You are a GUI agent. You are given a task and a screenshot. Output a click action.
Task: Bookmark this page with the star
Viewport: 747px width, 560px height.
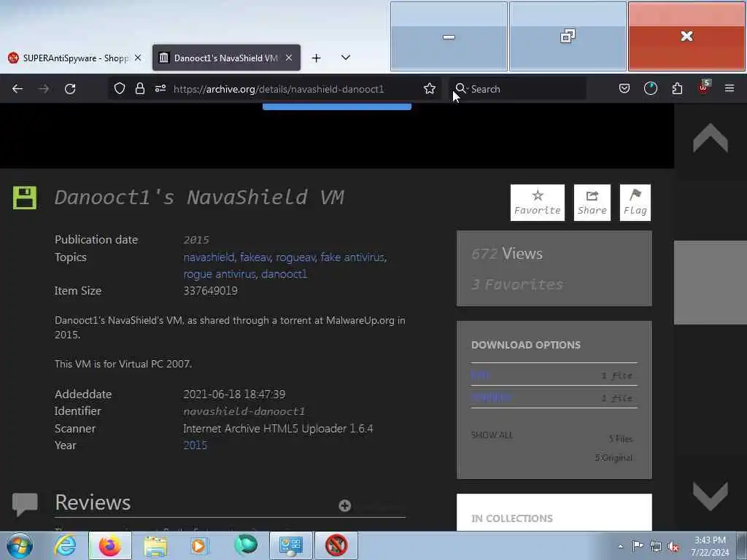(429, 88)
